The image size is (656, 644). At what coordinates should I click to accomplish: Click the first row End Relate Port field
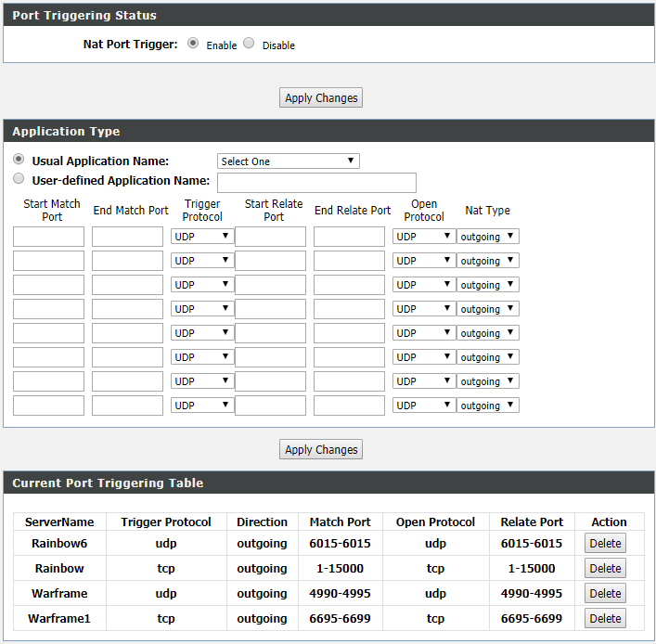tap(349, 237)
